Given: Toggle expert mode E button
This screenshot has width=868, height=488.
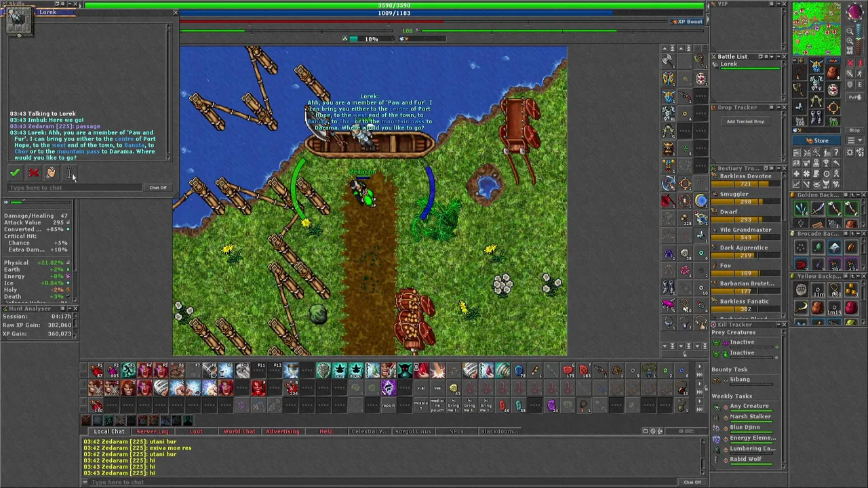Looking at the screenshot, I should pos(859,85).
